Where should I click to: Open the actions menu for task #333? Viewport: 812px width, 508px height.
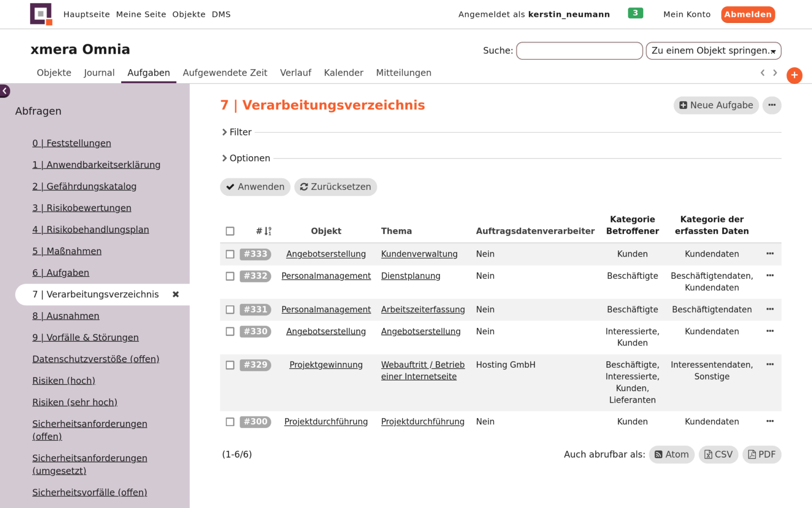[770, 254]
